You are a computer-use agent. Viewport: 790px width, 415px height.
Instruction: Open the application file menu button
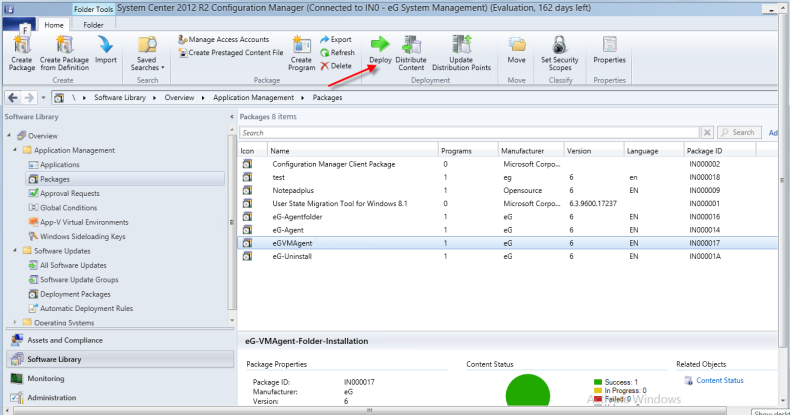tap(19, 25)
